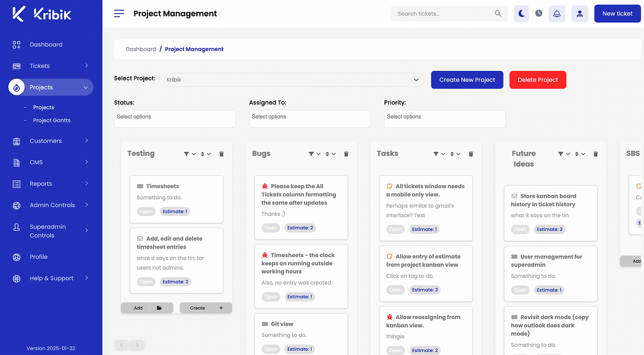Open 'Allow entry of estimate' ticket card
The height and width of the screenshot is (355, 644).
coord(426,274)
